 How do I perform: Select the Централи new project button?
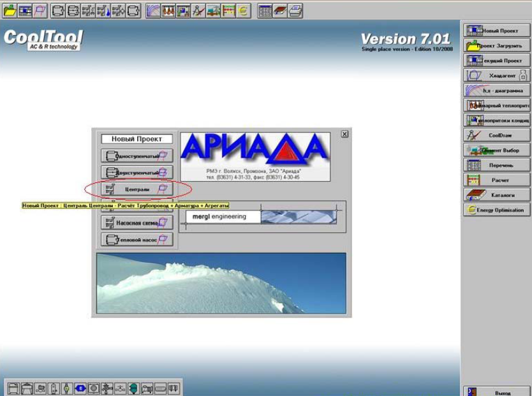(137, 189)
